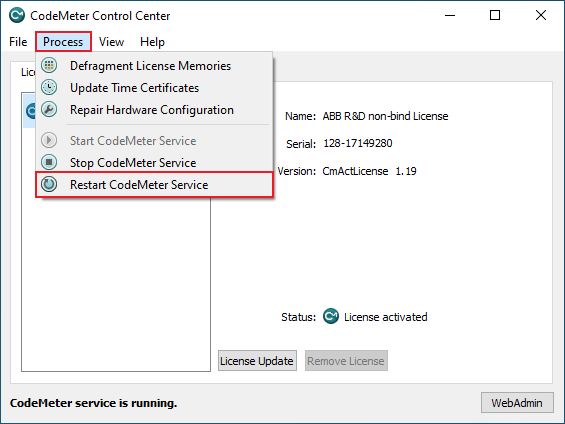This screenshot has width=565, height=424.
Task: Minimize the CodeMeter Control Center window
Action: pos(450,15)
